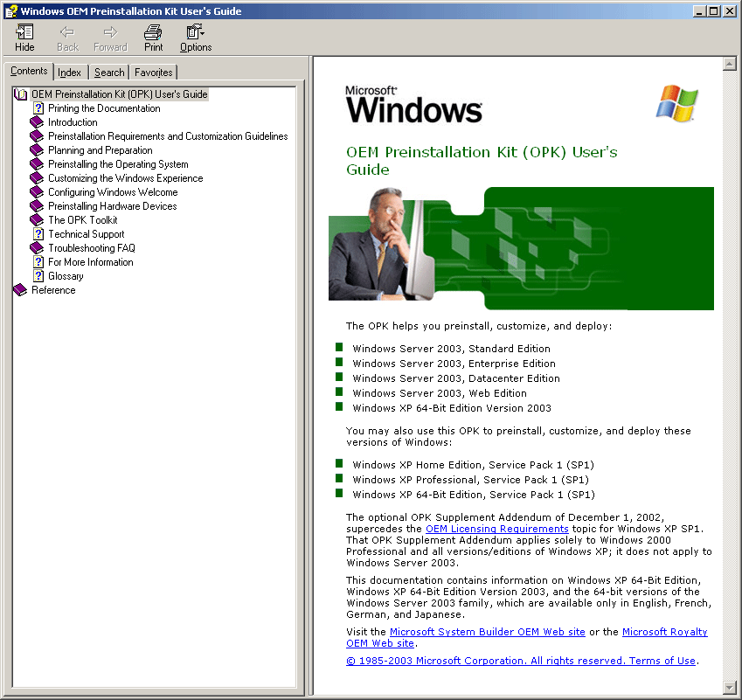742x700 pixels.
Task: Minimize the help window
Action: coord(700,11)
